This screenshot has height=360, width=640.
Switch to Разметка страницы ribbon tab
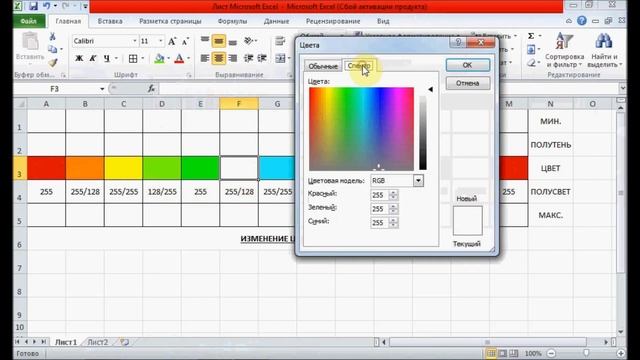(x=170, y=21)
